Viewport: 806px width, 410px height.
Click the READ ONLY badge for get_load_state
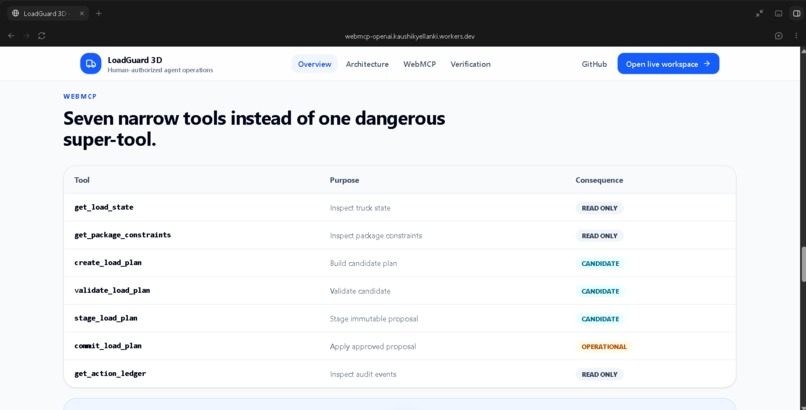click(x=599, y=208)
